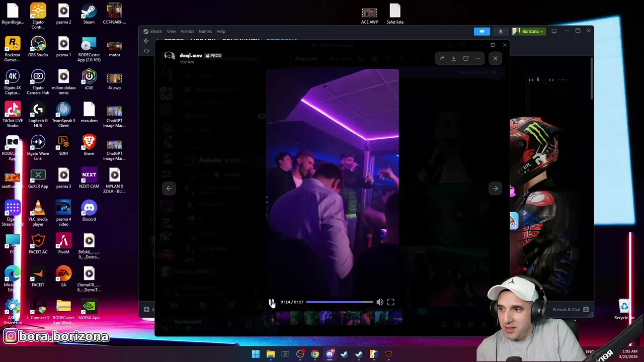Select the TikTok LIVE Studio desktop icon
The height and width of the screenshot is (362, 644).
click(x=13, y=115)
